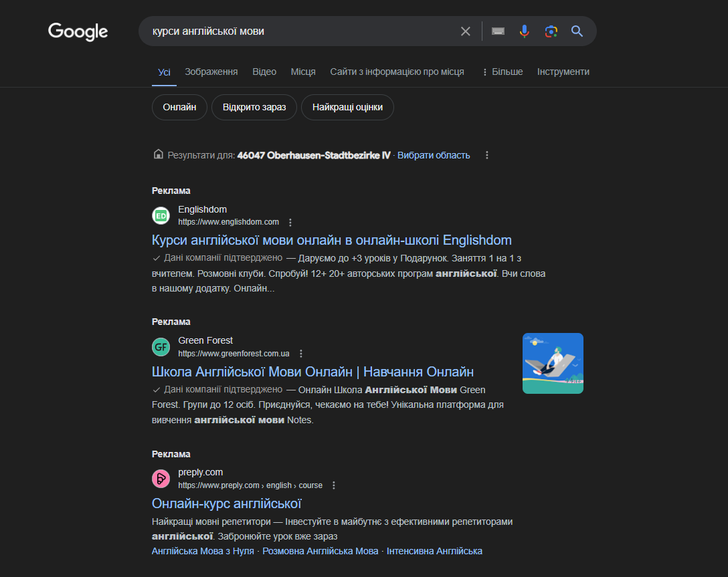Open preply ad three-dot menu
728x577 pixels.
[333, 485]
